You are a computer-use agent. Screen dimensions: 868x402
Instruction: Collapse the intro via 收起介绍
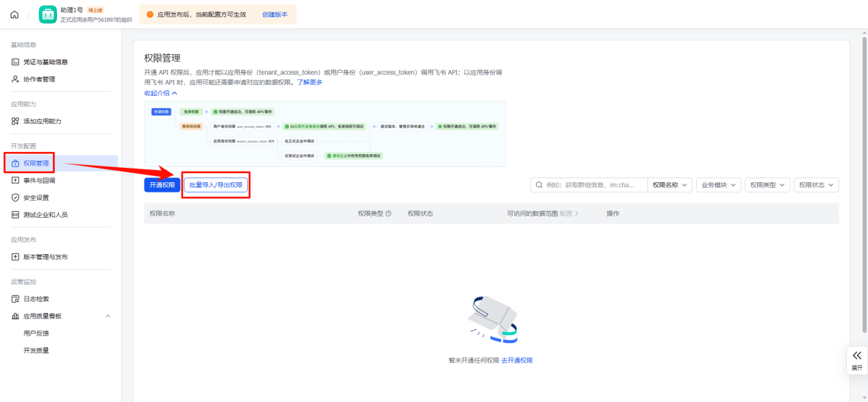click(x=160, y=93)
